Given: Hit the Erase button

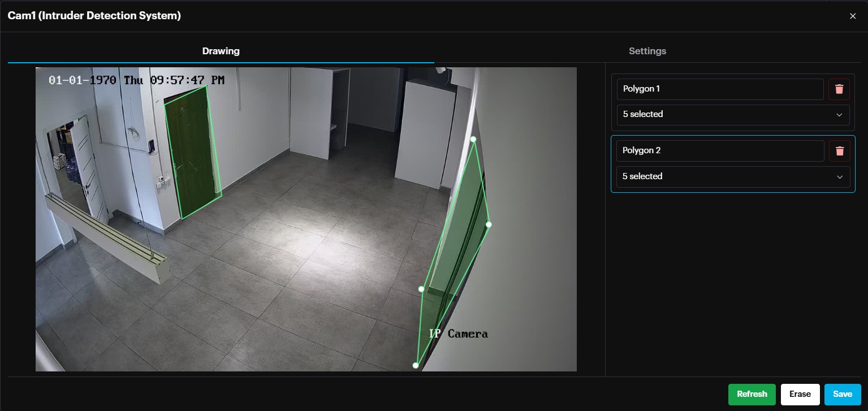Looking at the screenshot, I should point(800,394).
